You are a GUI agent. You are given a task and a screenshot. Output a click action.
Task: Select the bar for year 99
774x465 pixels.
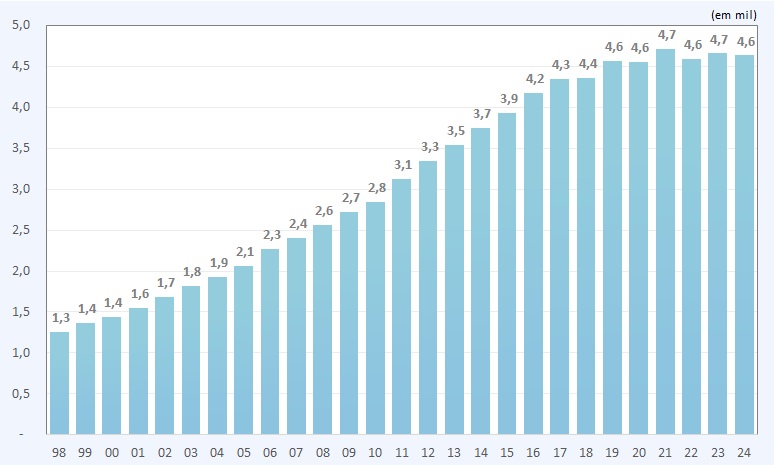point(85,379)
